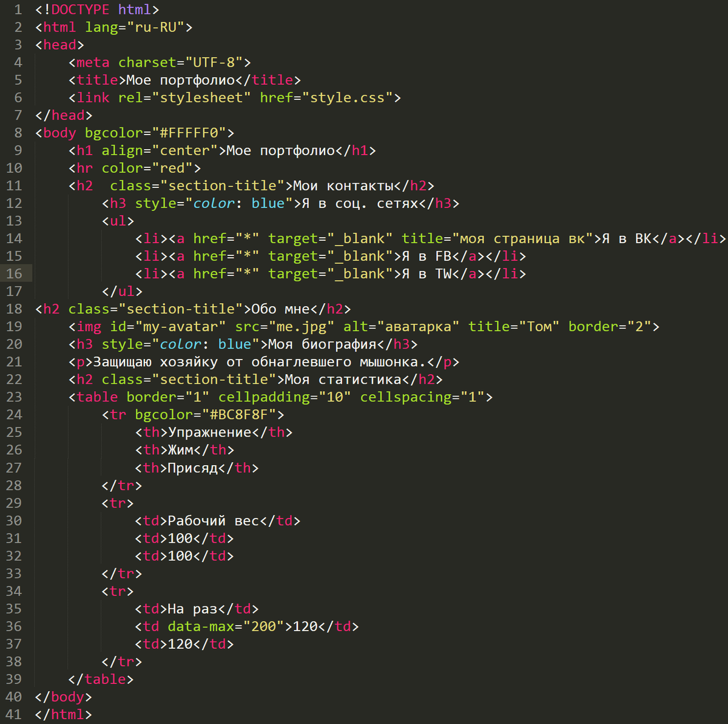
Task: Click the opening head tag
Action: (x=59, y=45)
